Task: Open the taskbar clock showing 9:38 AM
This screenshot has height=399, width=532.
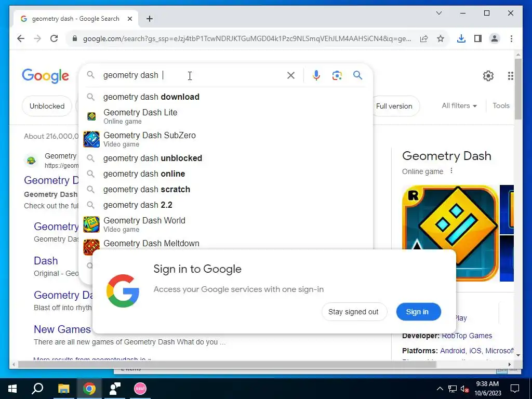Action: (x=487, y=389)
